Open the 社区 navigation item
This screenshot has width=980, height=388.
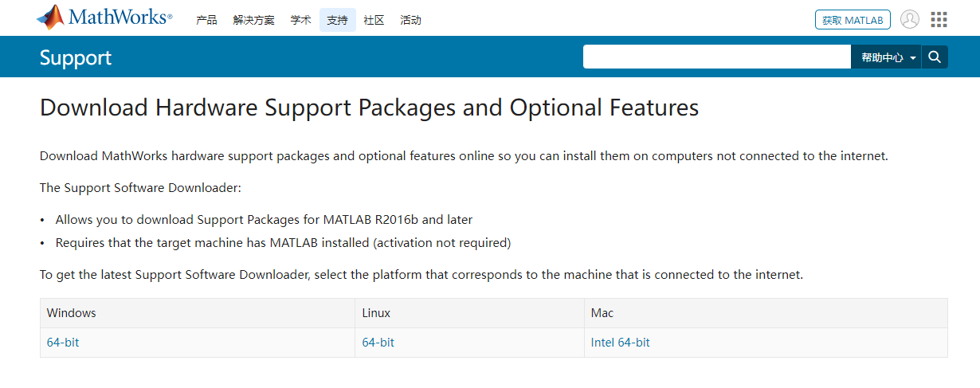tap(374, 20)
